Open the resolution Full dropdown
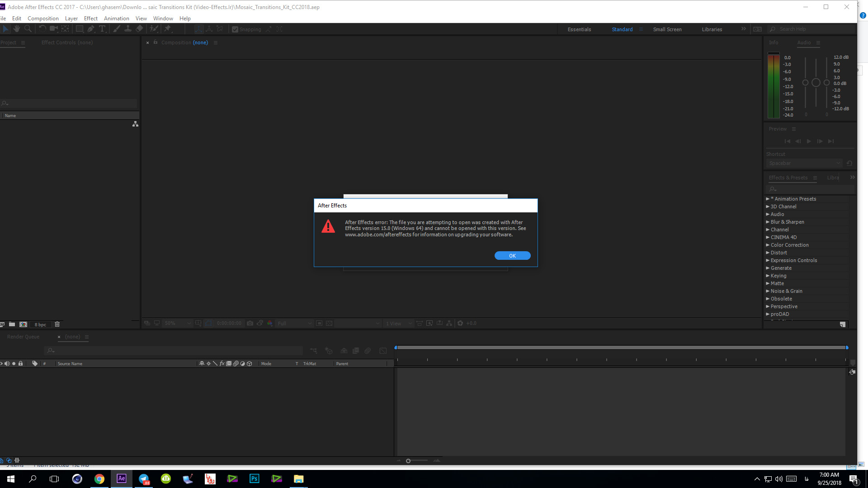 point(294,324)
